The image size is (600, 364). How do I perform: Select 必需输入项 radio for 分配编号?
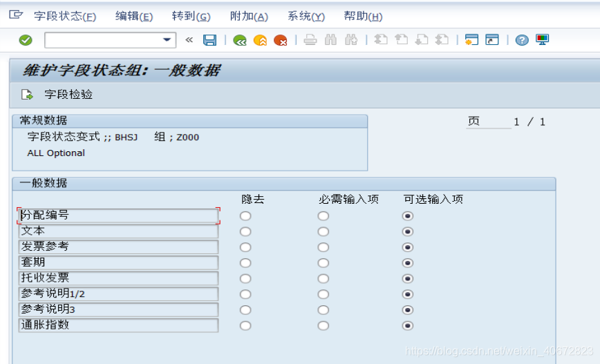click(x=324, y=216)
